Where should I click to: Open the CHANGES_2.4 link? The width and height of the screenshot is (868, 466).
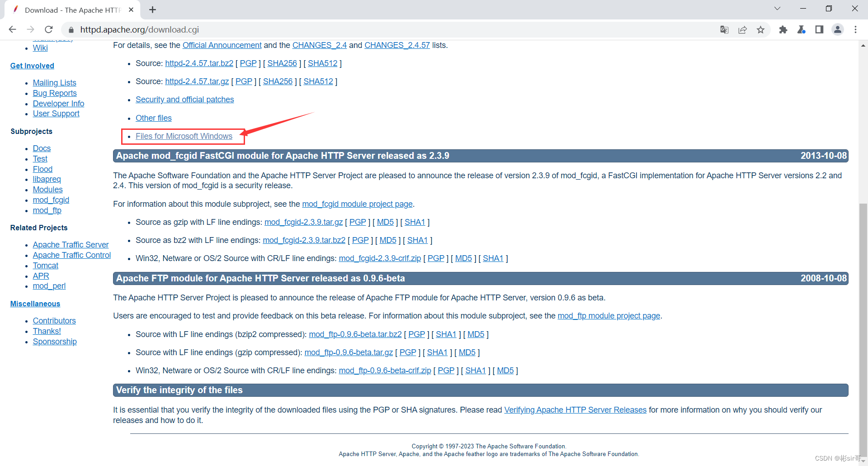320,45
